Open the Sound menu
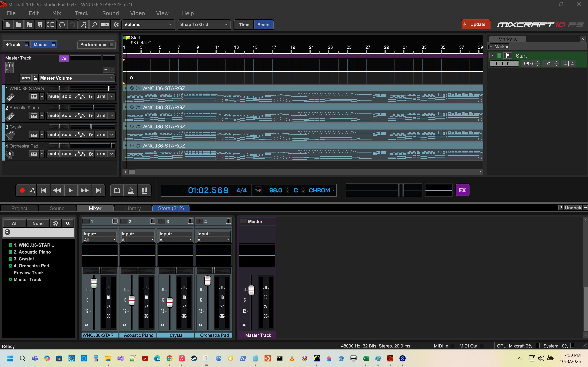Screen dimensions: 588x367 pos(110,13)
